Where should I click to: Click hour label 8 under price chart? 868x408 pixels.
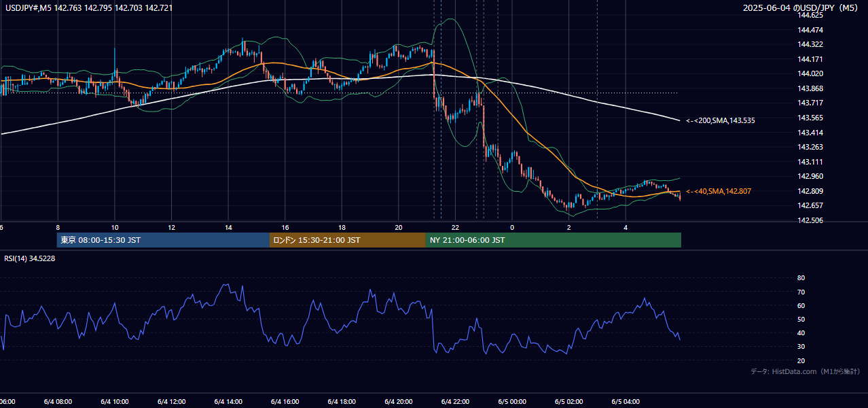coord(58,228)
